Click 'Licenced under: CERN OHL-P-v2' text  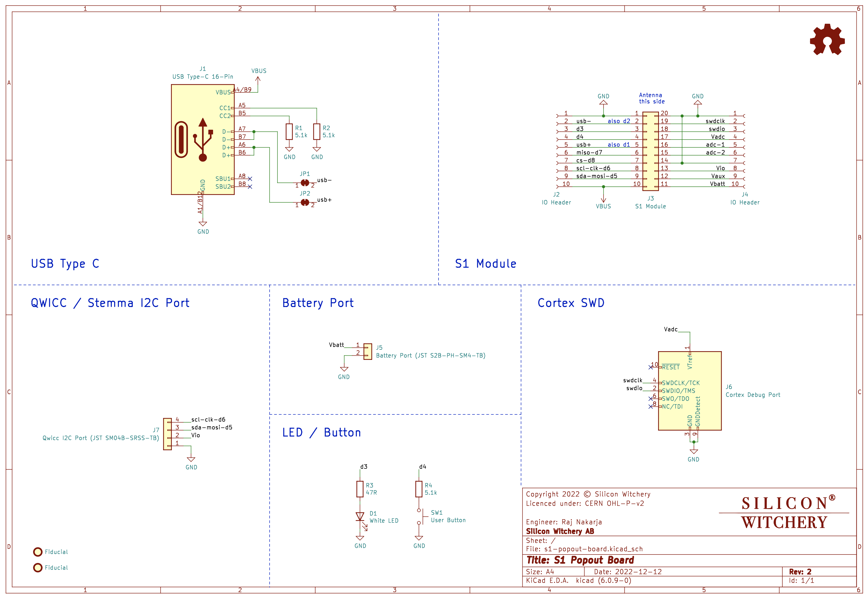[x=585, y=503]
